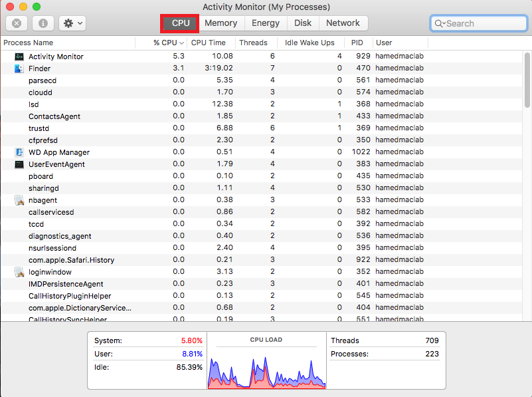The image size is (532, 397).
Task: Switch to the Energy tab
Action: tap(265, 23)
